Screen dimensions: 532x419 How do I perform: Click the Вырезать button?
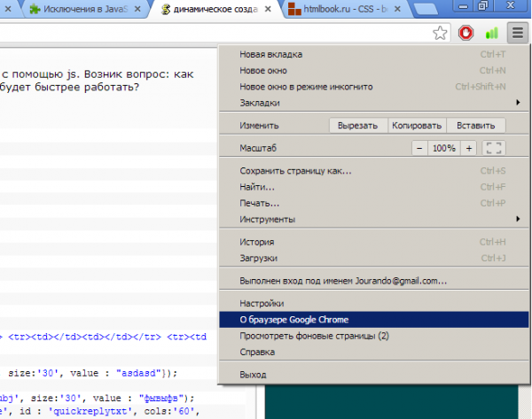[x=358, y=126]
